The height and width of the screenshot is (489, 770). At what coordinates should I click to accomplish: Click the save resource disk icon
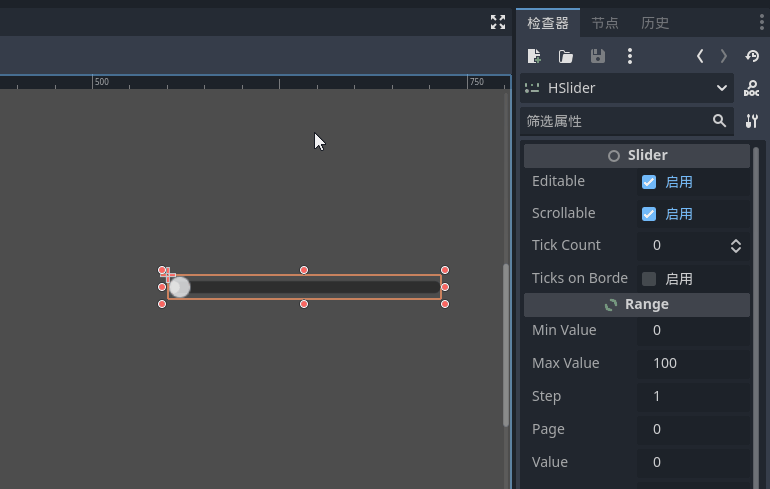[x=598, y=57]
